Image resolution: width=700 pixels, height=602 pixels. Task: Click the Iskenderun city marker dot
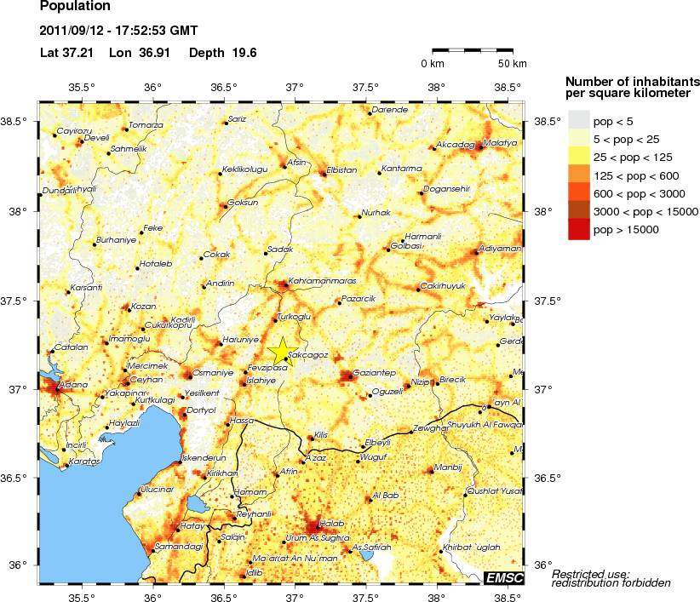point(176,461)
